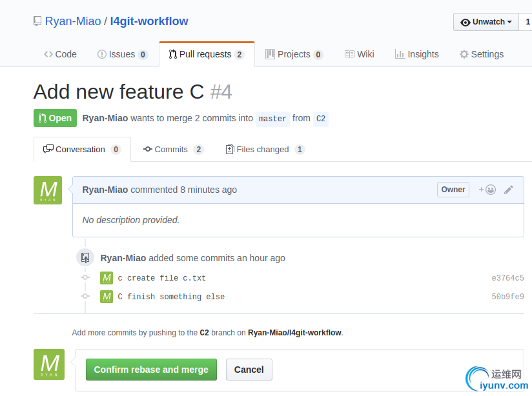The width and height of the screenshot is (532, 396).
Task: Click avatar of 'c create file c.txt' commit
Action: 107,278
